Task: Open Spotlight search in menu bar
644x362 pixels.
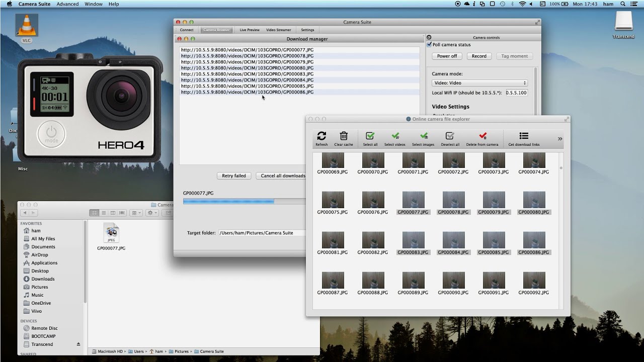Action: [x=623, y=4]
